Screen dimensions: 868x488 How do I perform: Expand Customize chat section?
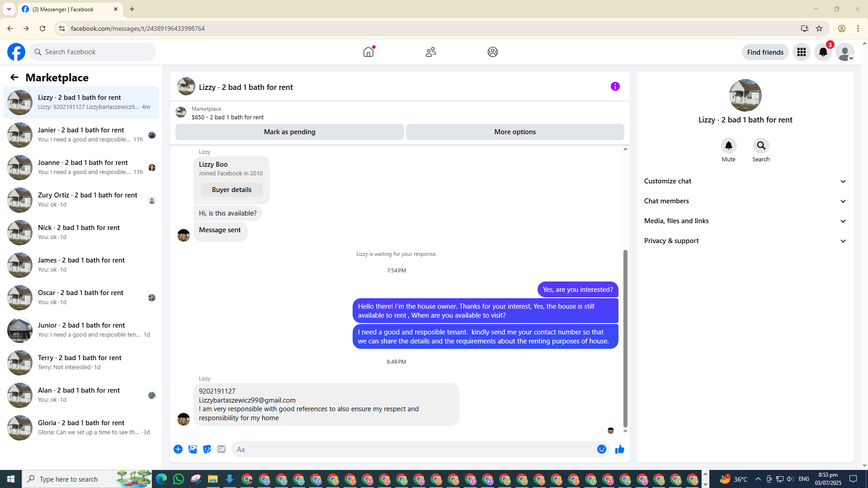coord(745,181)
